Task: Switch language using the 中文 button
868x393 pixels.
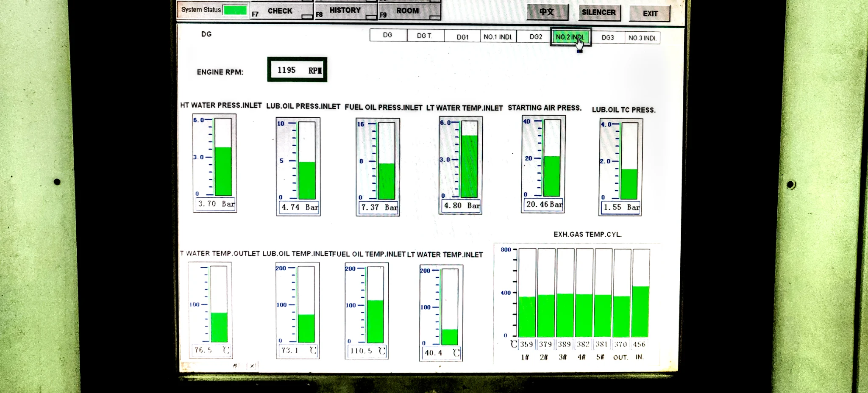Action: point(547,12)
